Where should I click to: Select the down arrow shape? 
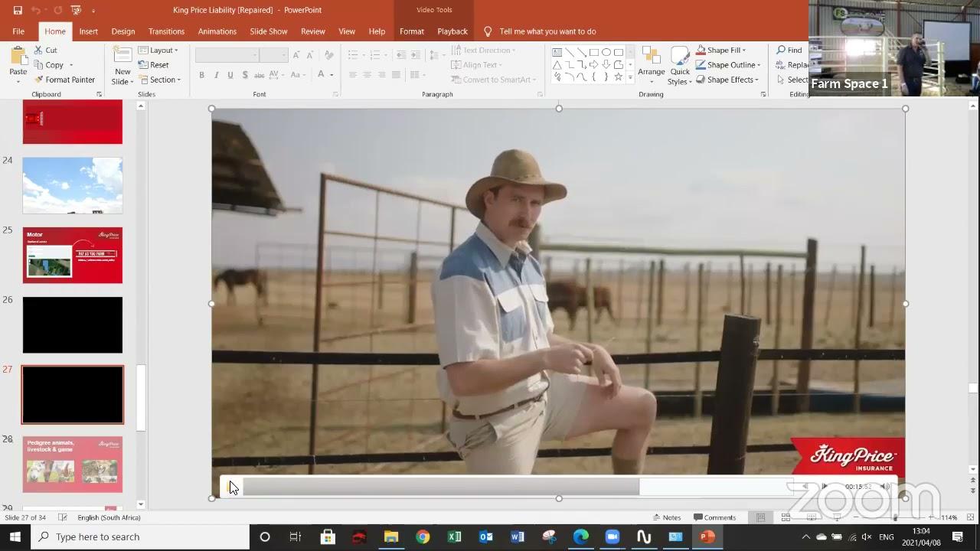[606, 65]
